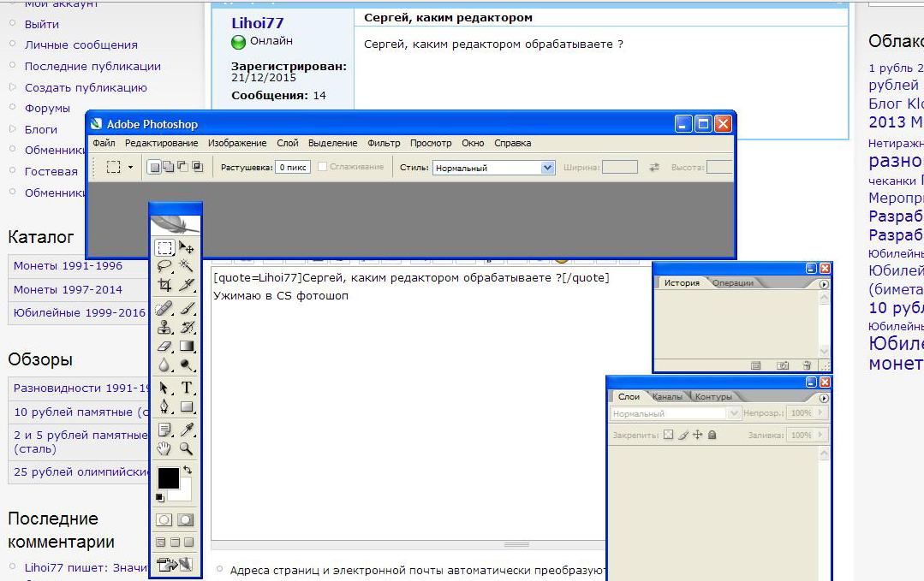Image resolution: width=924 pixels, height=581 pixels.
Task: Activate the Hand tool
Action: point(164,448)
